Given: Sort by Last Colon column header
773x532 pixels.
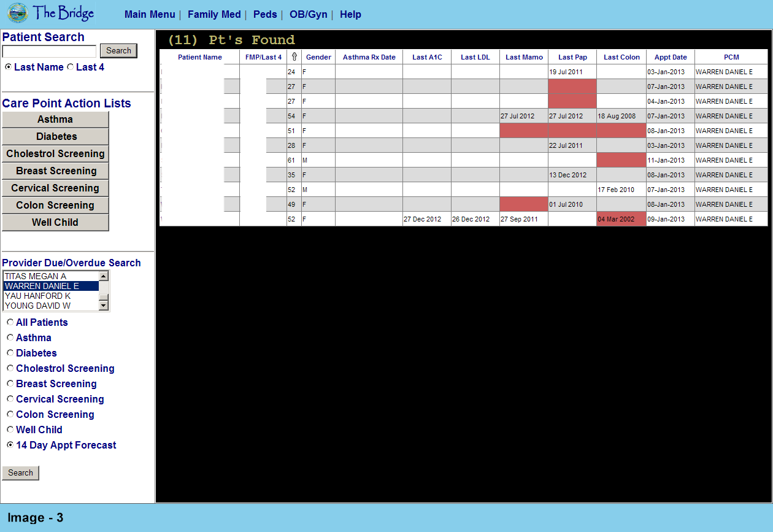Looking at the screenshot, I should 621,57.
